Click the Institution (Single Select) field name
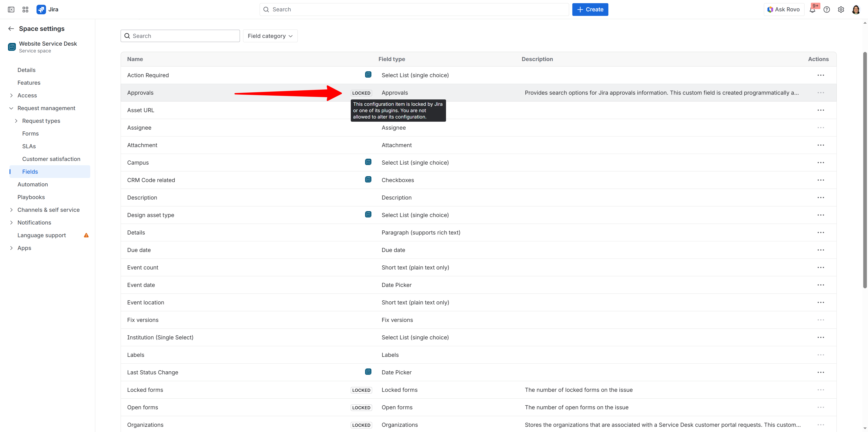This screenshot has height=432, width=868. pos(160,337)
